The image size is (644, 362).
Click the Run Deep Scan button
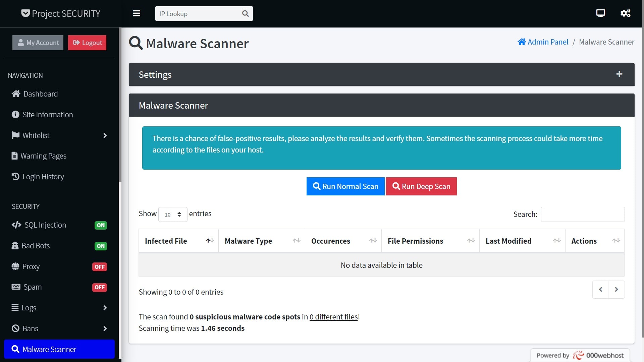point(421,186)
